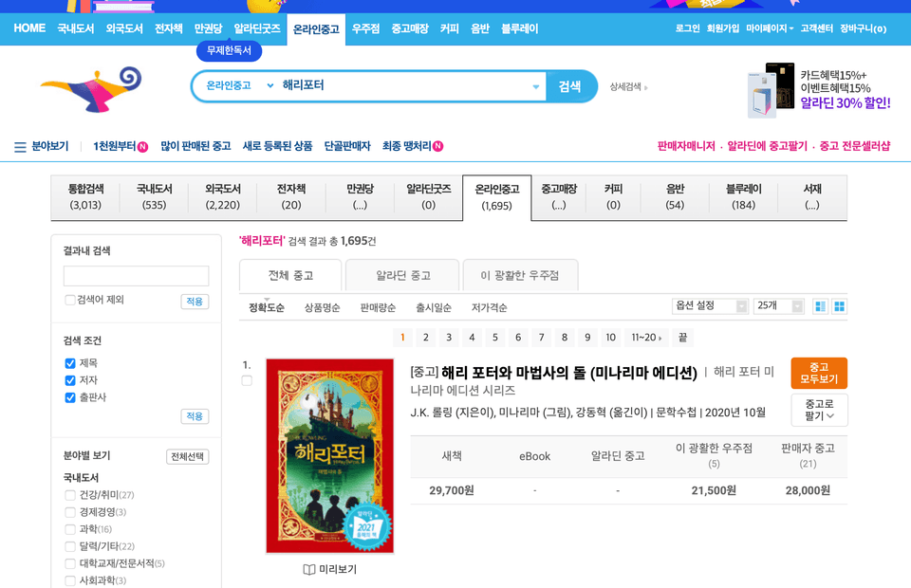
Task: Open the 온라인중고 search scope dropdown
Action: 239,86
